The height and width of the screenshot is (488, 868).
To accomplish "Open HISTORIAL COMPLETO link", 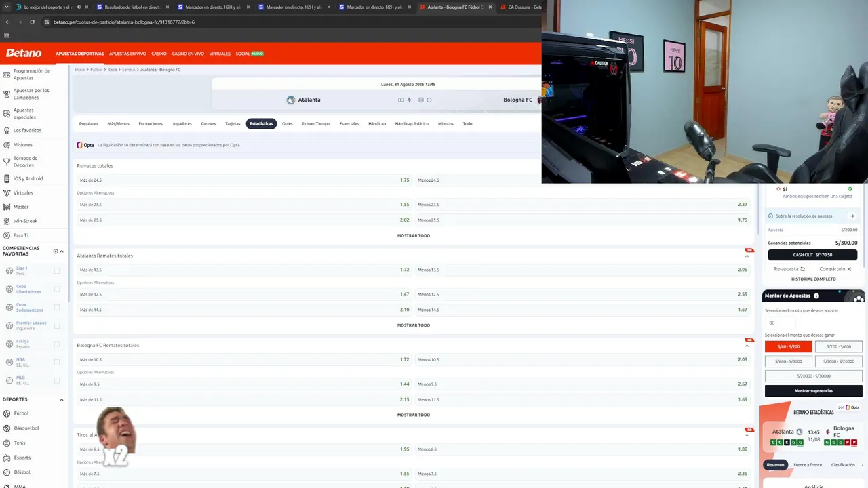I will click(x=813, y=279).
